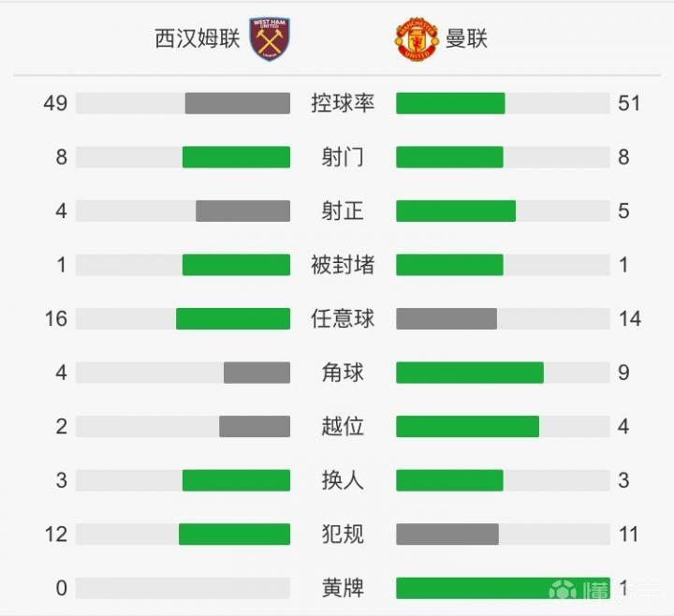The image size is (674, 616).
Task: Select the 西汉姆联 team name
Action: click(x=198, y=39)
